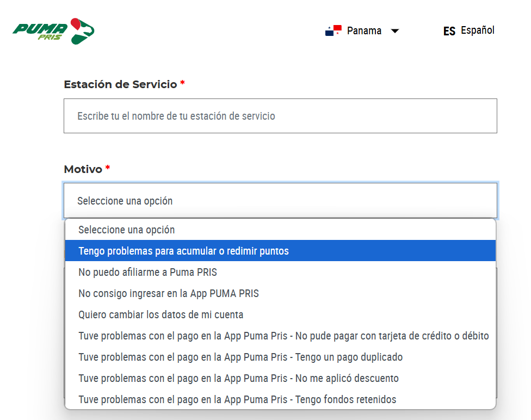531x420 pixels.
Task: Click the Motivo select box
Action: [x=280, y=201]
